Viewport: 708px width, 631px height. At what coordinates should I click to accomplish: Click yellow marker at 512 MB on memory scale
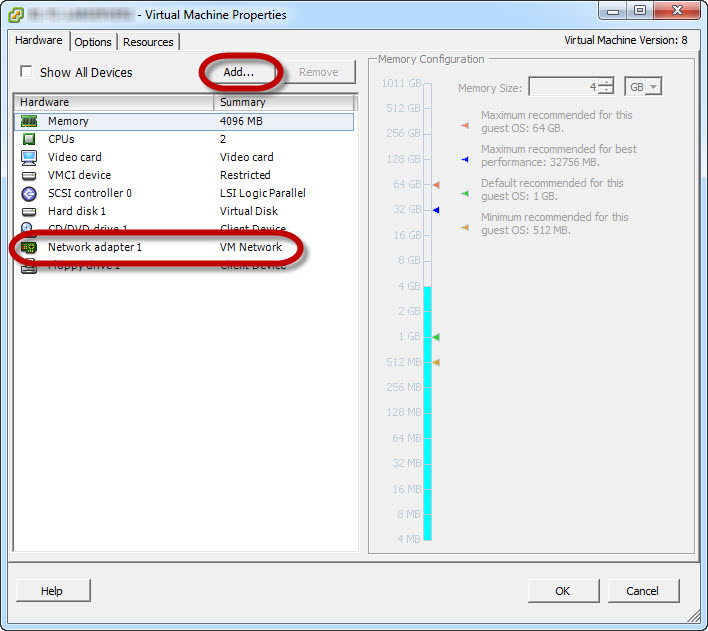tap(436, 362)
